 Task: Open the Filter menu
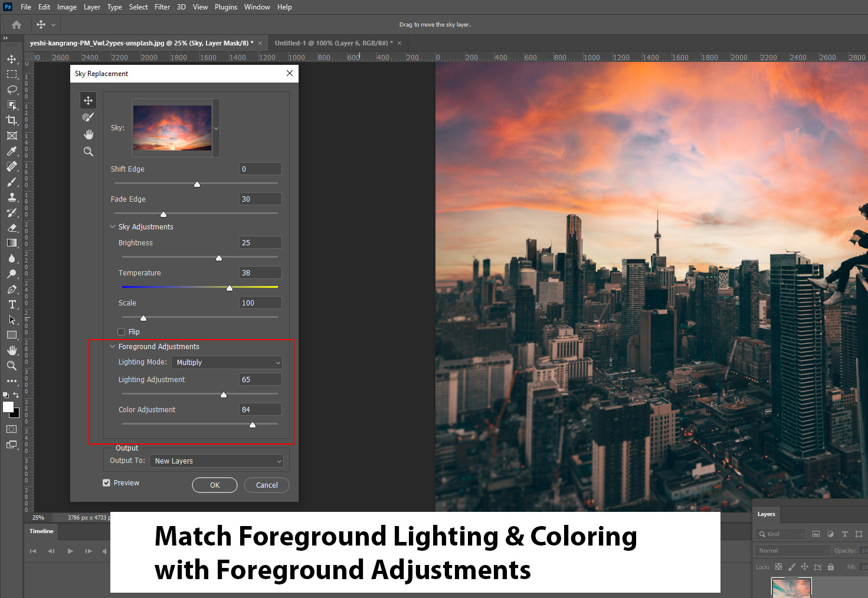point(162,7)
